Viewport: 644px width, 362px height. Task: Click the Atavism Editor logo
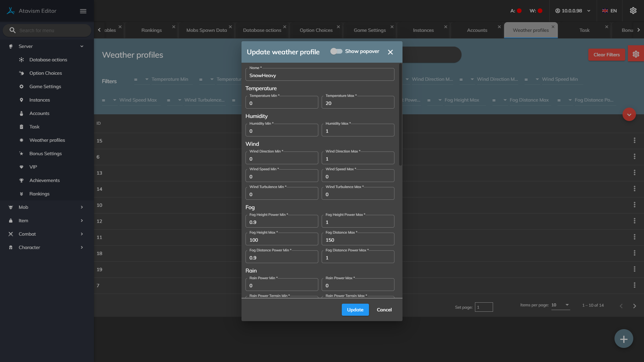coord(11,11)
